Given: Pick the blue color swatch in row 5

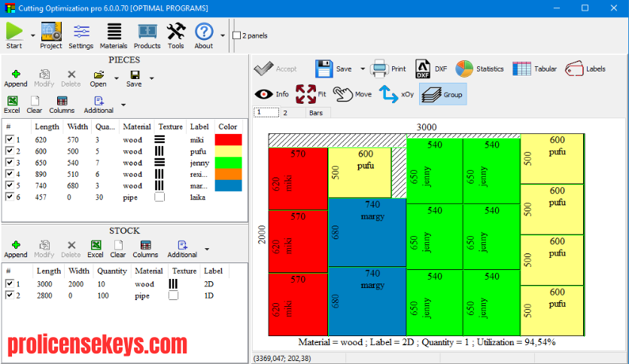Looking at the screenshot, I should 228,185.
